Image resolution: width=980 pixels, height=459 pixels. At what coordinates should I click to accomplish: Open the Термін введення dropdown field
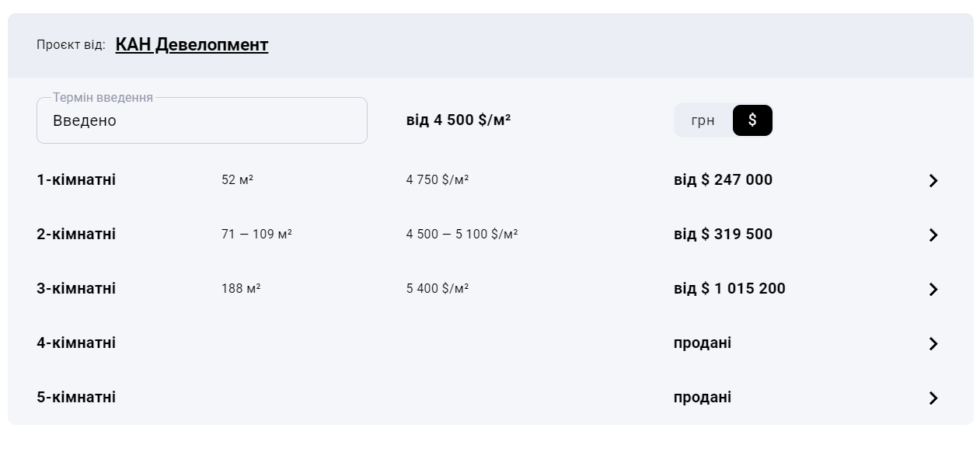click(201, 120)
